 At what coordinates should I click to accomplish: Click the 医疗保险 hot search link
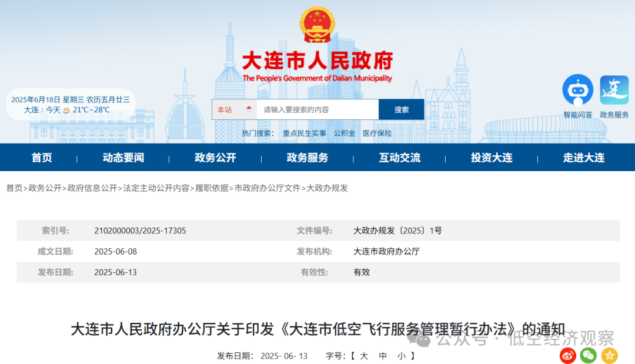point(377,133)
